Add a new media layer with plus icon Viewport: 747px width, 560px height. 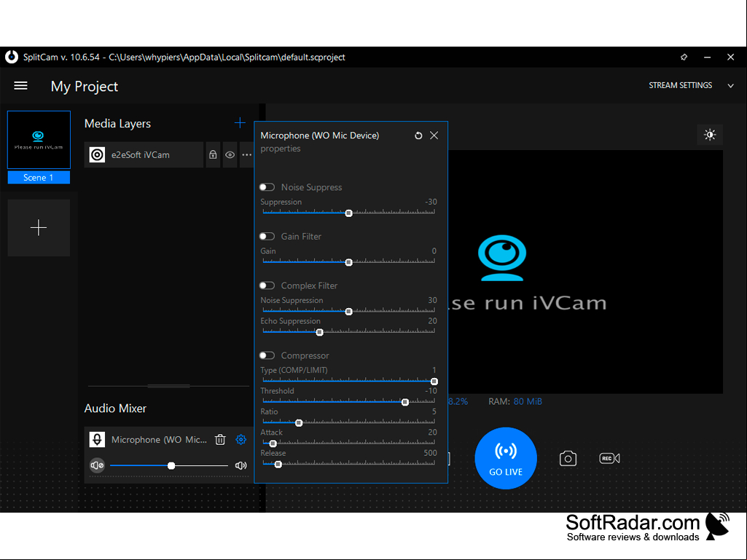pos(240,123)
